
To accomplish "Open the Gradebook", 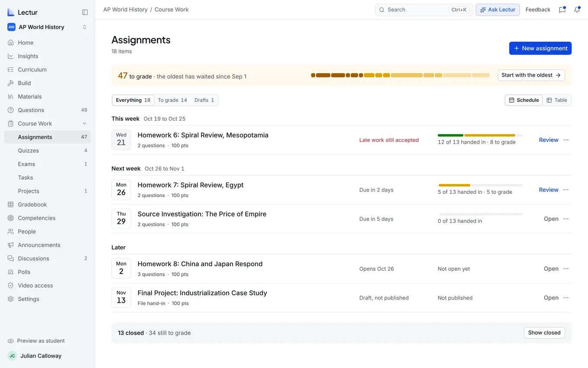I will tap(48, 204).
